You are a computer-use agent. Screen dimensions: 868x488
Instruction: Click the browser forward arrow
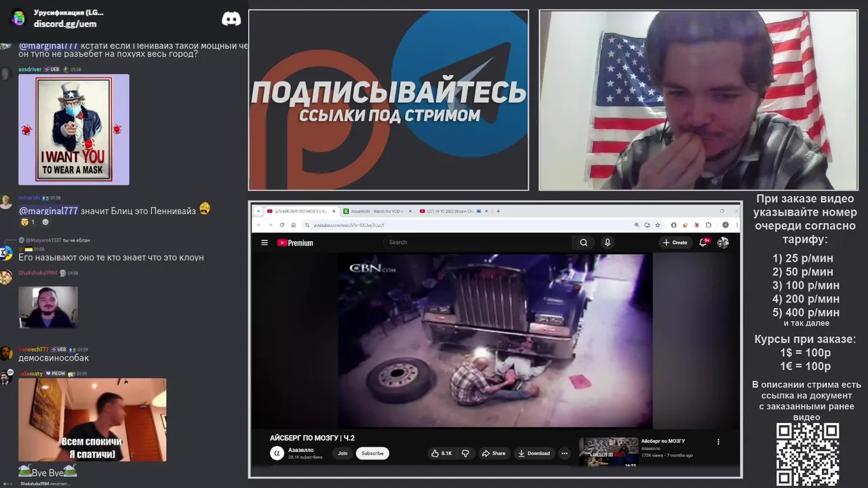pyautogui.click(x=270, y=225)
